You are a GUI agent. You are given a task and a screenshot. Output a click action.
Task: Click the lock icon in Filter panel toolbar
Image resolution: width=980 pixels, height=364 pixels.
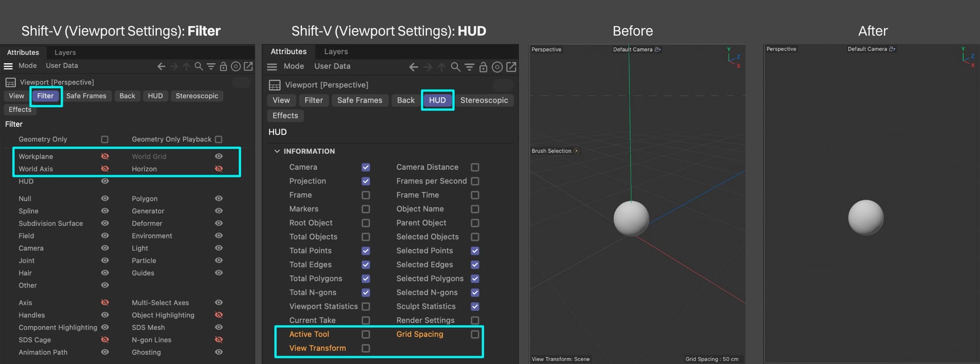223,66
